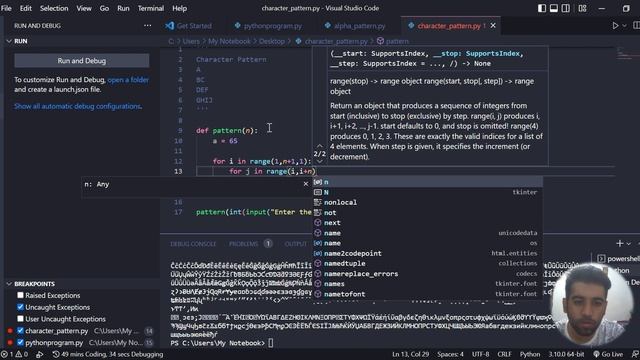Select the name2codepoint suggestion

(x=427, y=253)
